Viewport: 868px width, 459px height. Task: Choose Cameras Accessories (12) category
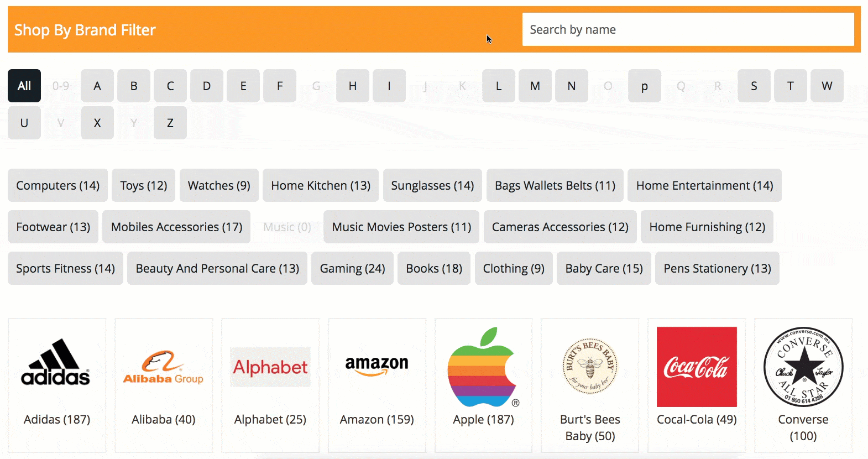click(x=560, y=227)
